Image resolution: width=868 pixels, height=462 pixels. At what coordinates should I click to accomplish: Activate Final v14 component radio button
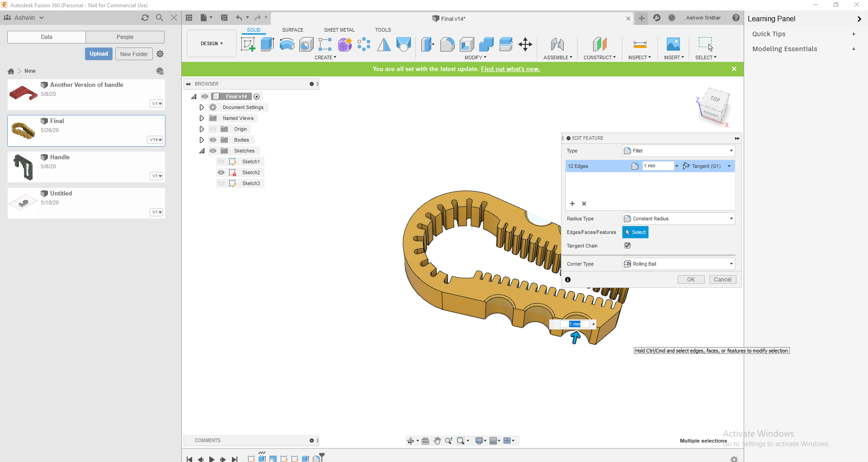click(x=257, y=96)
